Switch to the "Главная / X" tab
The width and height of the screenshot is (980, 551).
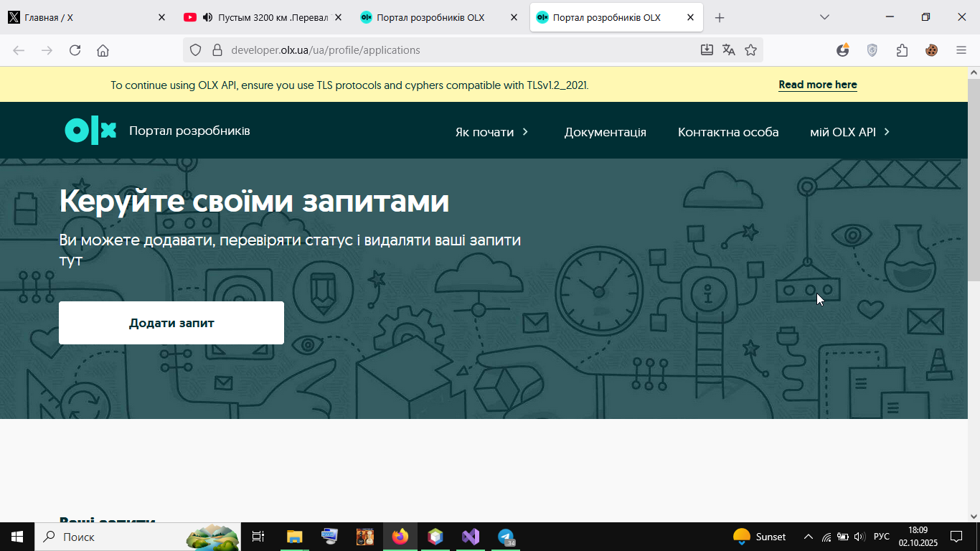point(88,17)
